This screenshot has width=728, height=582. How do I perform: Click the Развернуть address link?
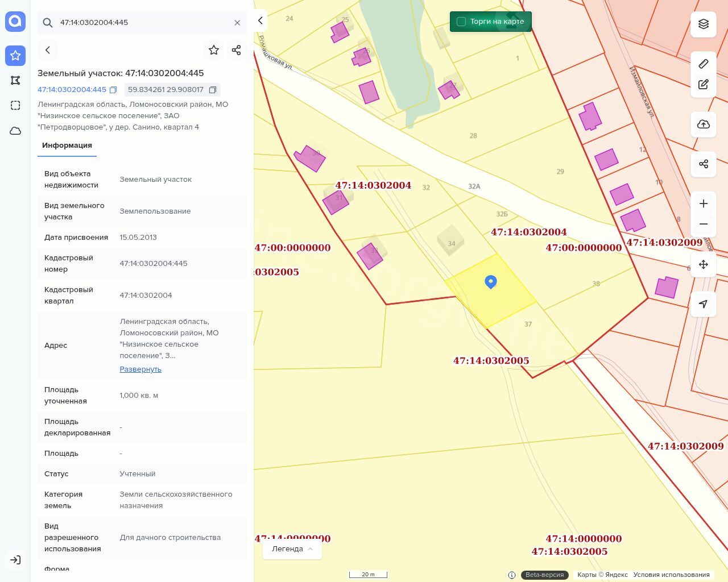[x=140, y=369]
